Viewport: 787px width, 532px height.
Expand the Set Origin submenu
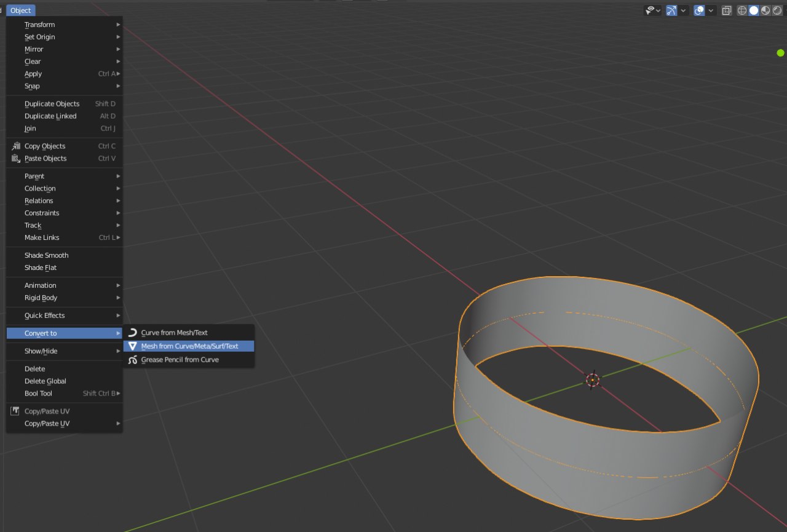coord(65,37)
